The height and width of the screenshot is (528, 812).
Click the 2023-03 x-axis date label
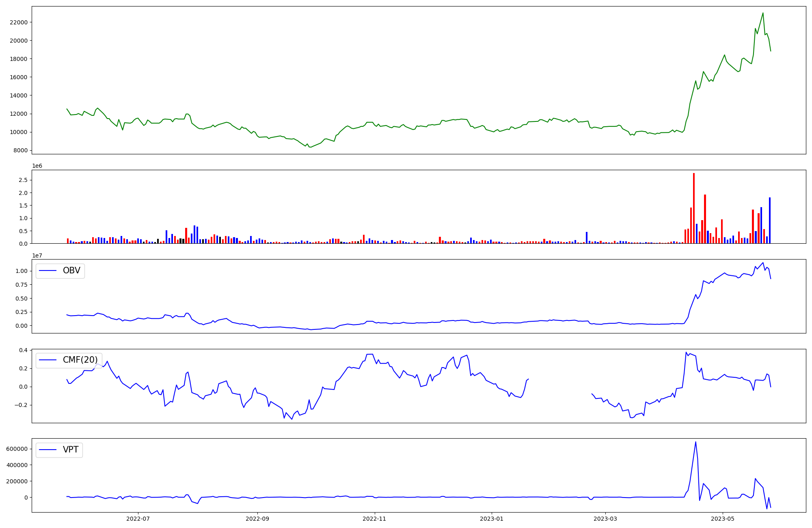(x=605, y=519)
